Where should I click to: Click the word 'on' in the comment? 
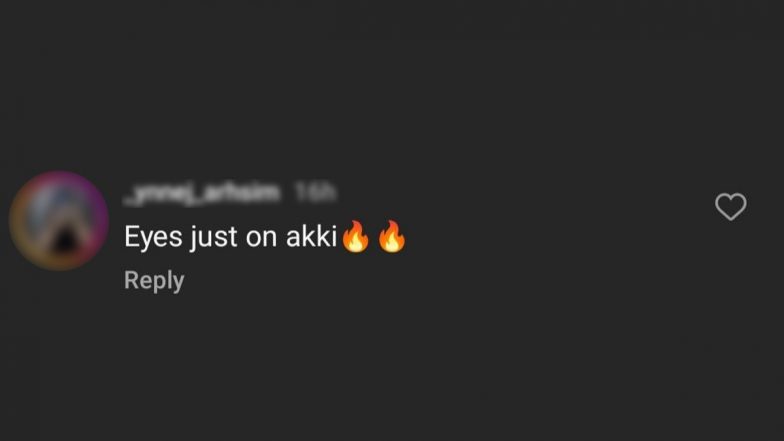tap(262, 238)
